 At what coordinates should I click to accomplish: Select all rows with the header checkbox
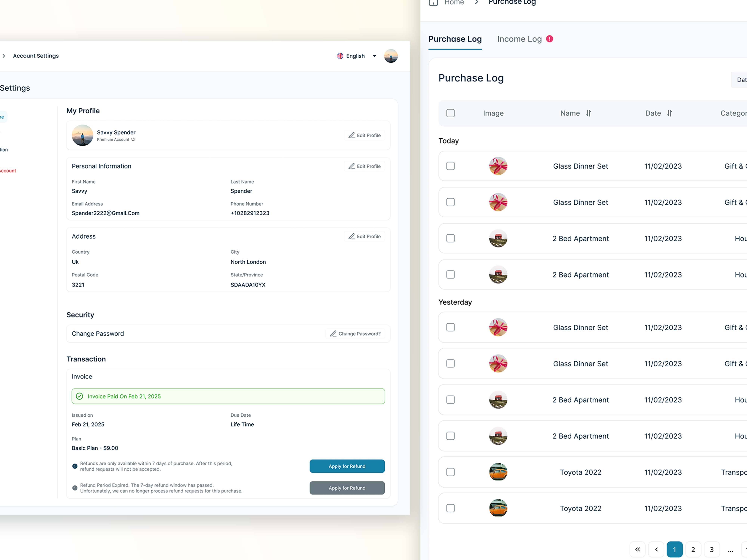click(450, 113)
